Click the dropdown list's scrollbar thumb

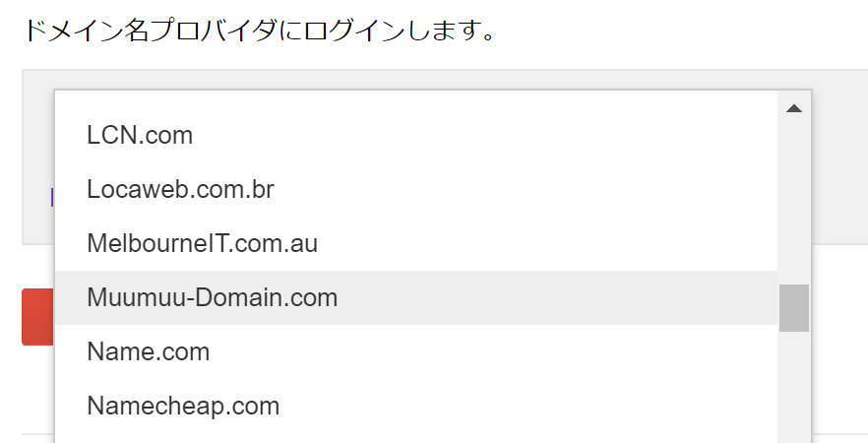pyautogui.click(x=794, y=308)
